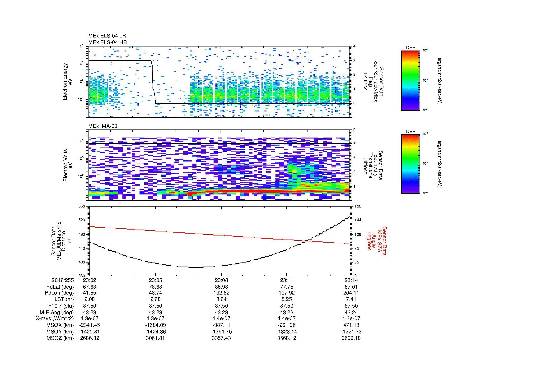Click the 'MSOX (km)' row label
Viewport: 555px width, 392px height.
pyautogui.click(x=60, y=325)
